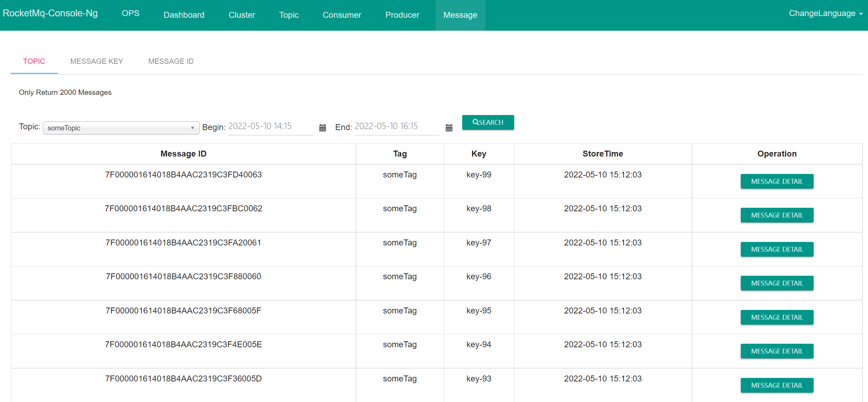Switch to the MESSAGE KEY tab

97,61
